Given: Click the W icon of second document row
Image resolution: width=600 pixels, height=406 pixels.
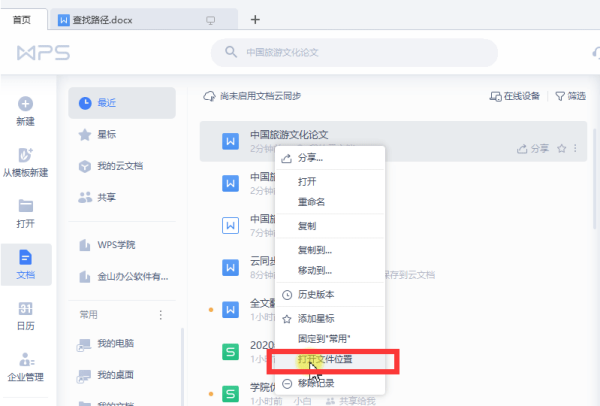Looking at the screenshot, I should point(230,183).
